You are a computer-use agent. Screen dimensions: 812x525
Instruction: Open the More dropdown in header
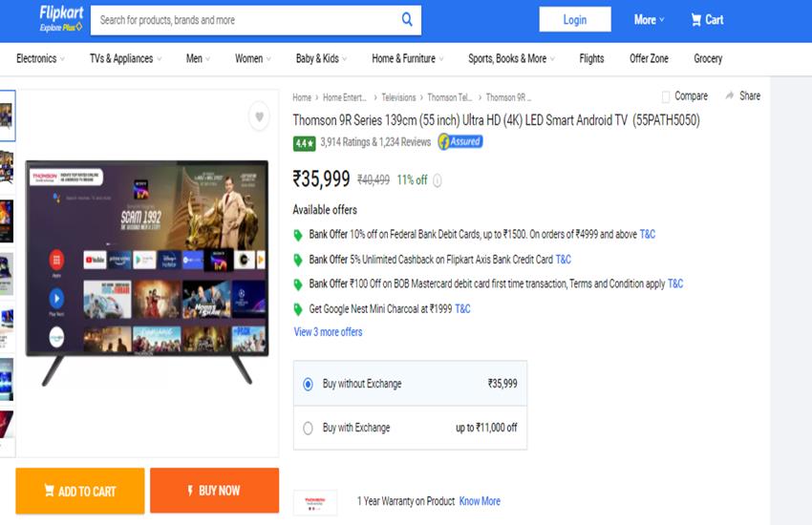649,20
